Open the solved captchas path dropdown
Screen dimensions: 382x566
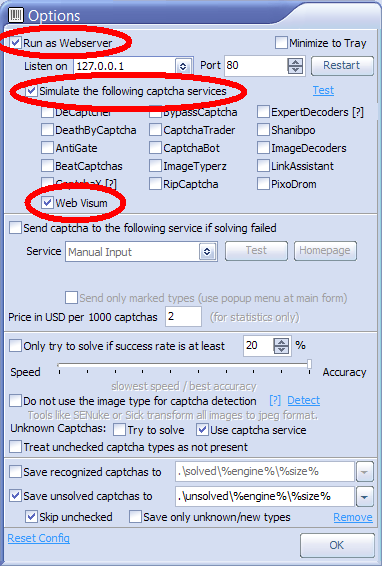364,472
